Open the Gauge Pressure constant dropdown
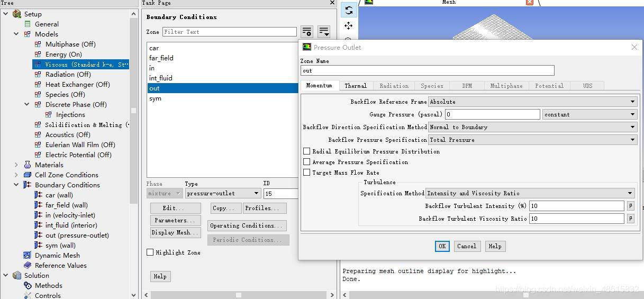The height and width of the screenshot is (299, 644). point(589,114)
